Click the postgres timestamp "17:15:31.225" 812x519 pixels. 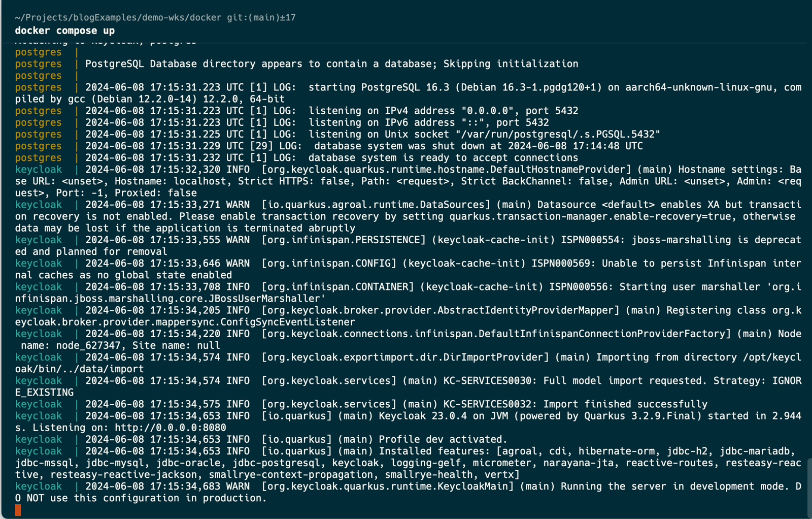coord(185,134)
